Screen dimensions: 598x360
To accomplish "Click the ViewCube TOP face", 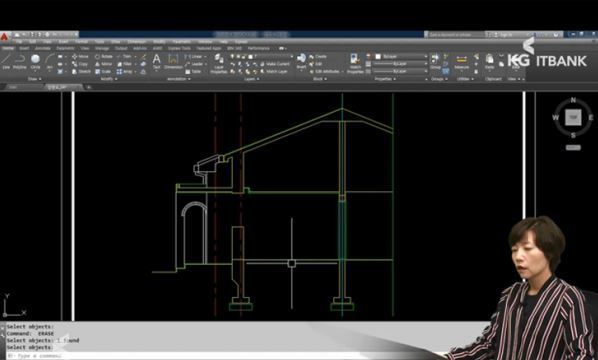I will (x=573, y=117).
